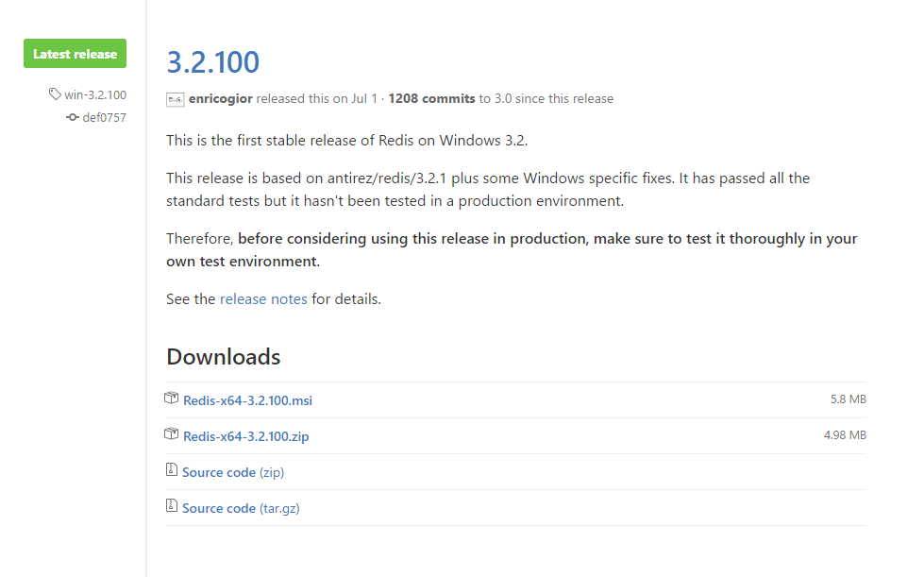Download Redis-x64-3.2.100.zip
Screen dimensions: 924x577
[x=245, y=436]
